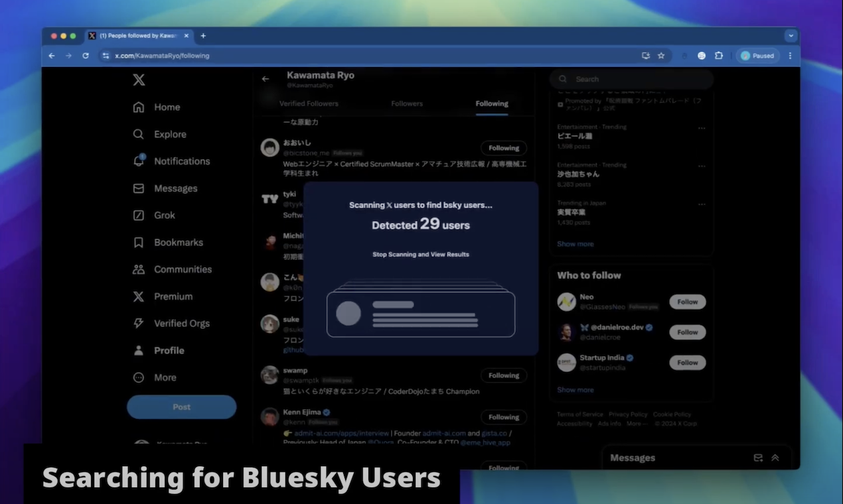This screenshot has width=843, height=504.
Task: Open Messages from the left sidebar
Action: pyautogui.click(x=165, y=188)
